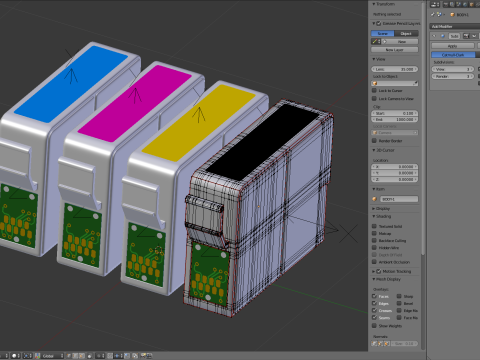Collapse the Transform panel
Image resolution: width=480 pixels, height=360 pixels.
pyautogui.click(x=374, y=4)
